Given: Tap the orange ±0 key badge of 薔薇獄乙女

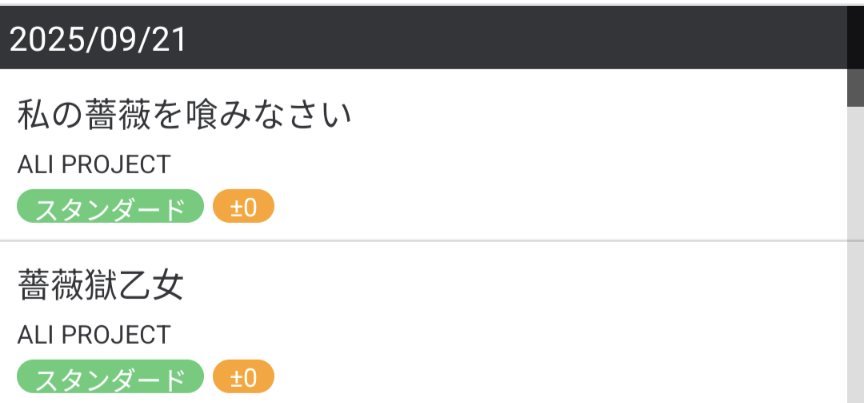Looking at the screenshot, I should (x=243, y=379).
